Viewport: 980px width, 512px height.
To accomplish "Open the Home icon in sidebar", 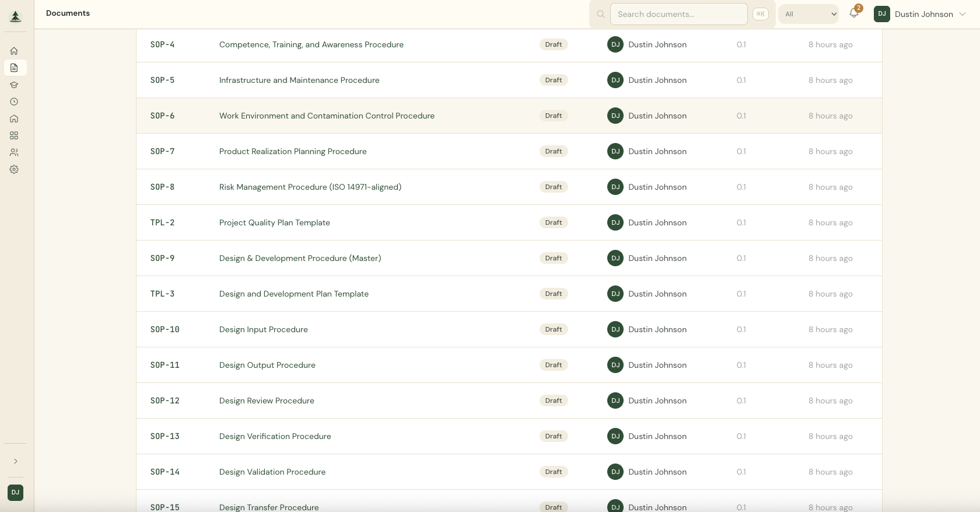I will click(x=14, y=51).
